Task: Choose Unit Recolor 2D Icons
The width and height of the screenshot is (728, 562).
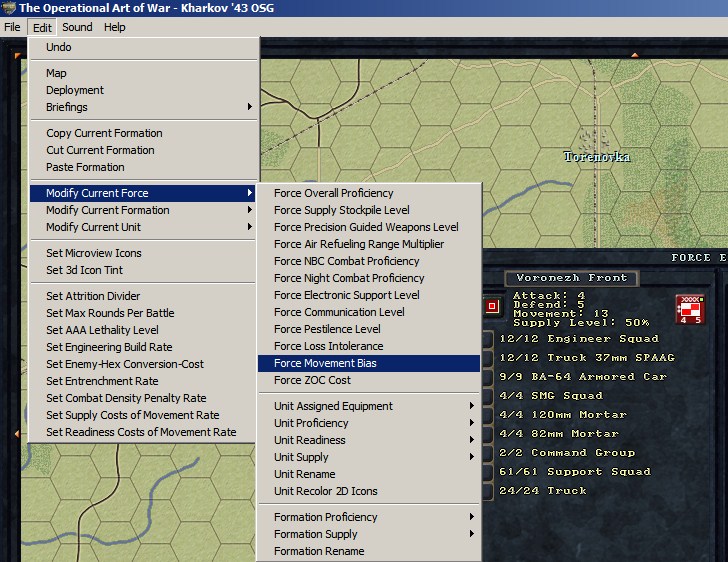Action: click(369, 491)
